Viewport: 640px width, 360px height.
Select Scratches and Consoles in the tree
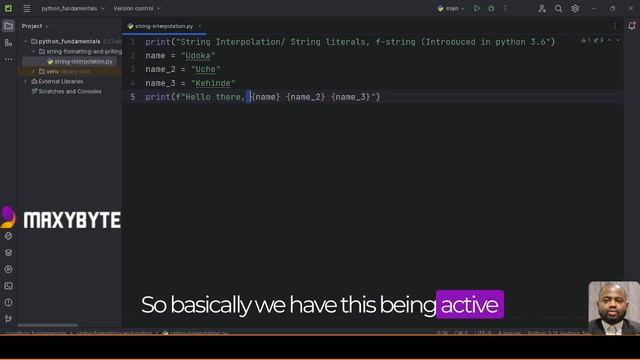[67, 91]
